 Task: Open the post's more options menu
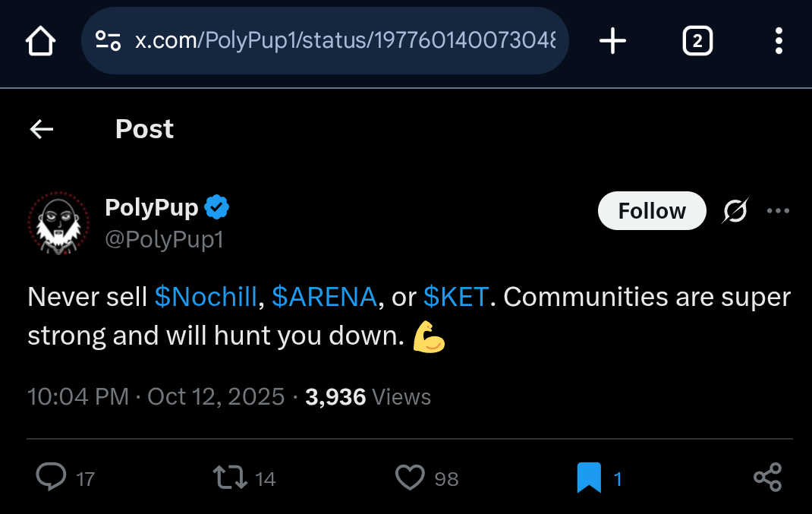click(779, 211)
